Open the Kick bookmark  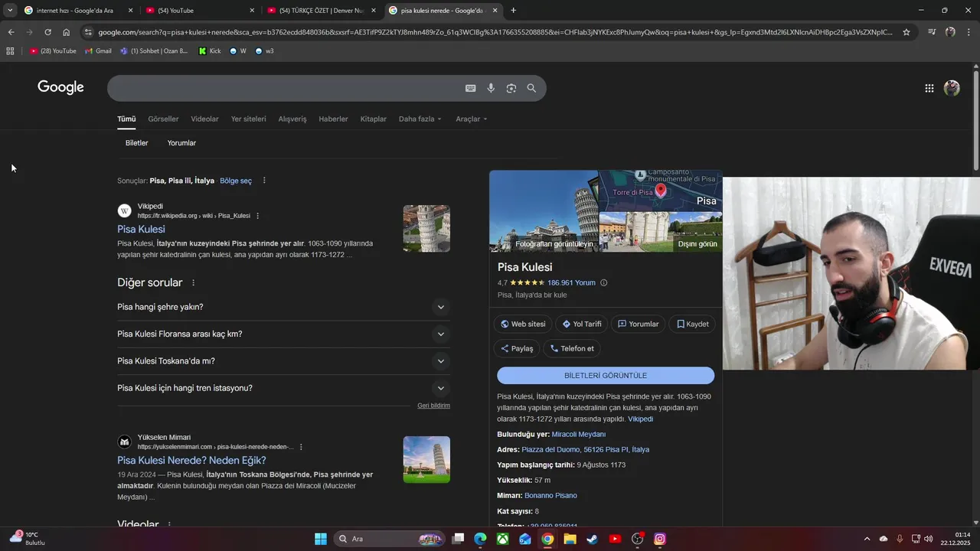point(209,51)
